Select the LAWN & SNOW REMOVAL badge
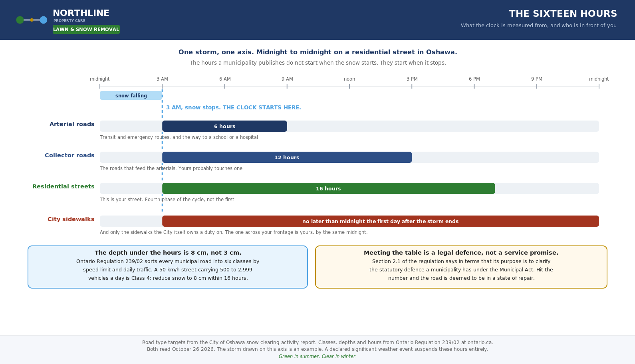 [86, 29]
